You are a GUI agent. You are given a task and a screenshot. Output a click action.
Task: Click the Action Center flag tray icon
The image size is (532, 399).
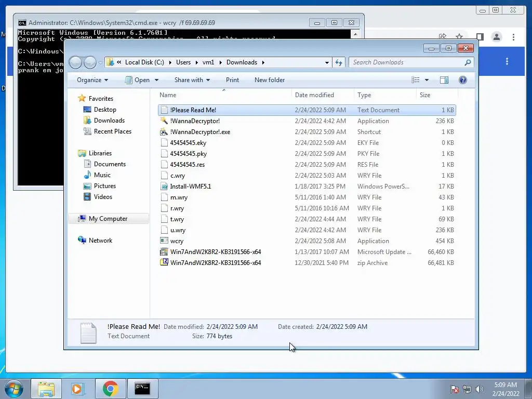pos(454,389)
